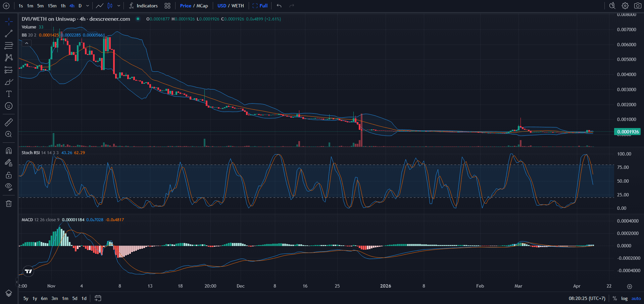Switch to the 1h timeframe
The width and height of the screenshot is (644, 304).
point(62,6)
